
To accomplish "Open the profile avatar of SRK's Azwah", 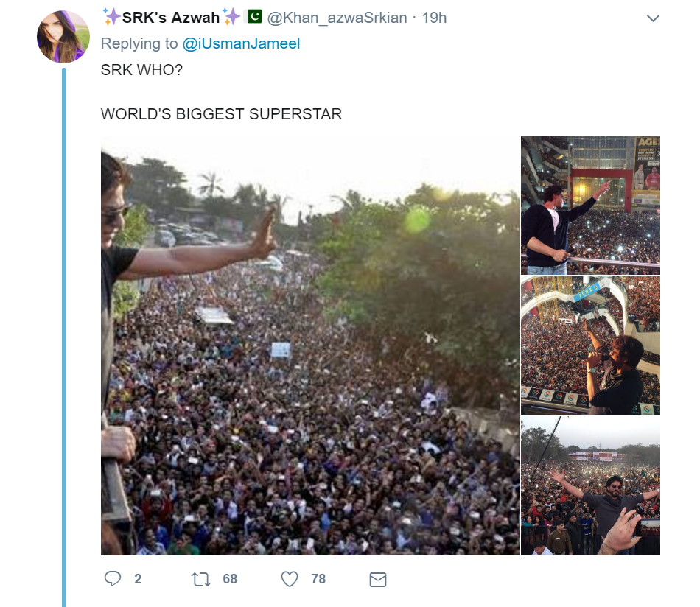I will tap(63, 37).
